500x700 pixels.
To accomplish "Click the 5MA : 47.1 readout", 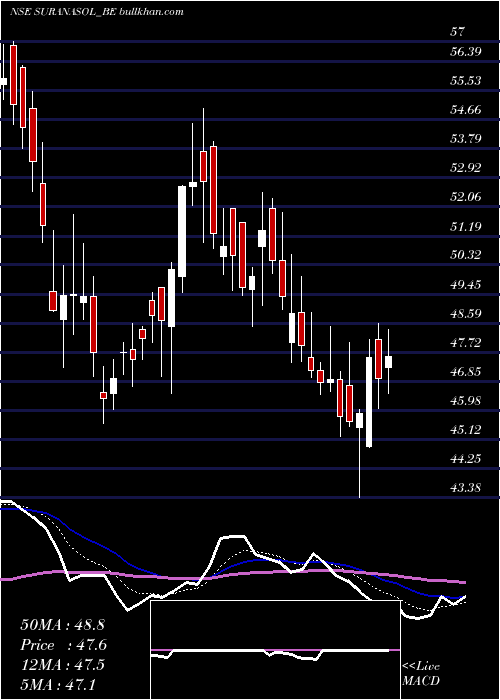I will pyautogui.click(x=58, y=684).
